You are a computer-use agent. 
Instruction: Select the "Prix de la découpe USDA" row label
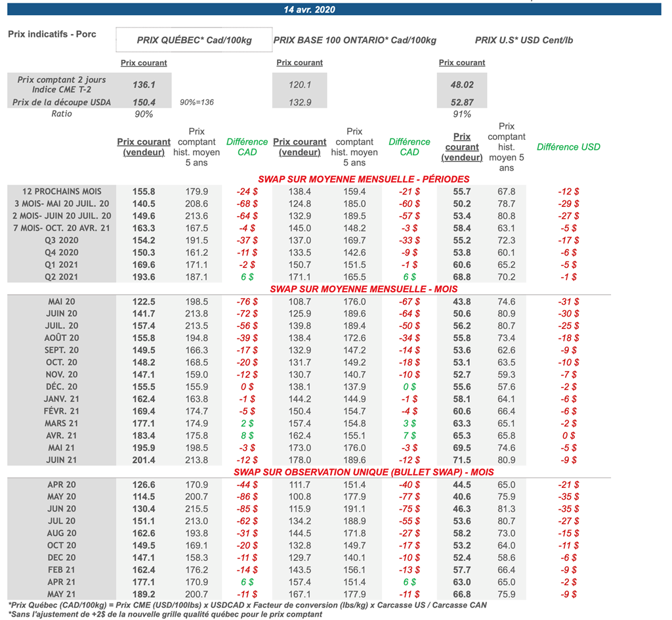pos(64,102)
